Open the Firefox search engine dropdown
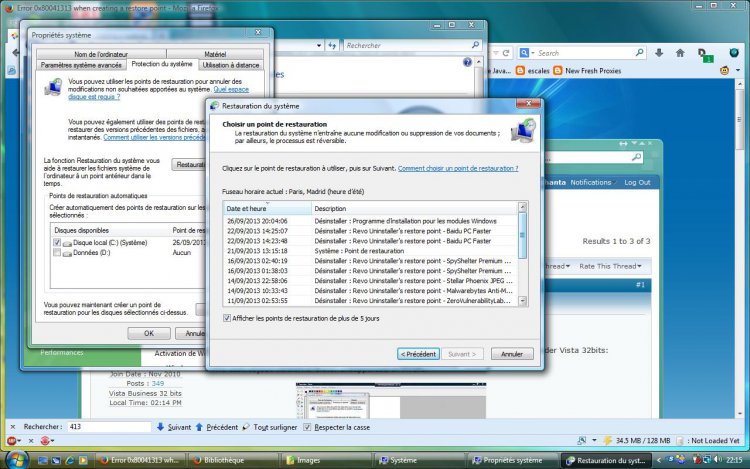750x469 pixels. (533, 53)
